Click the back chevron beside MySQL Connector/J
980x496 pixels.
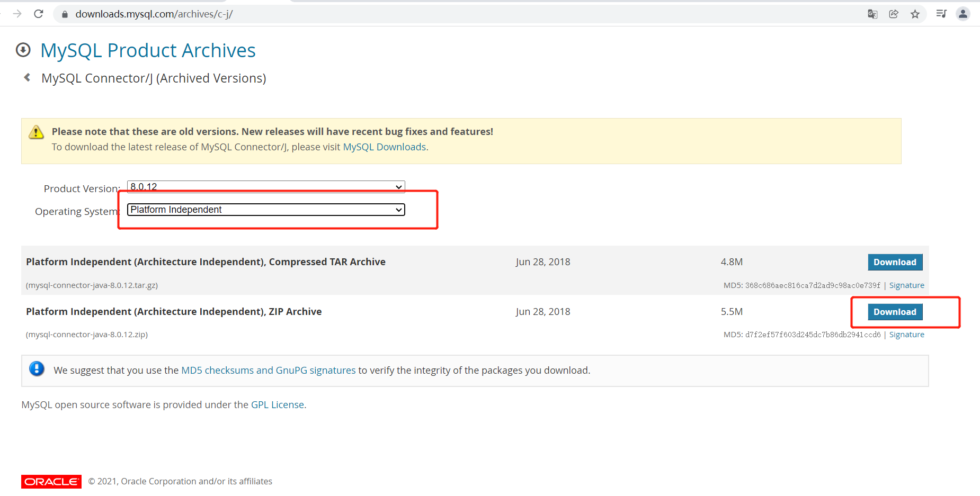27,78
